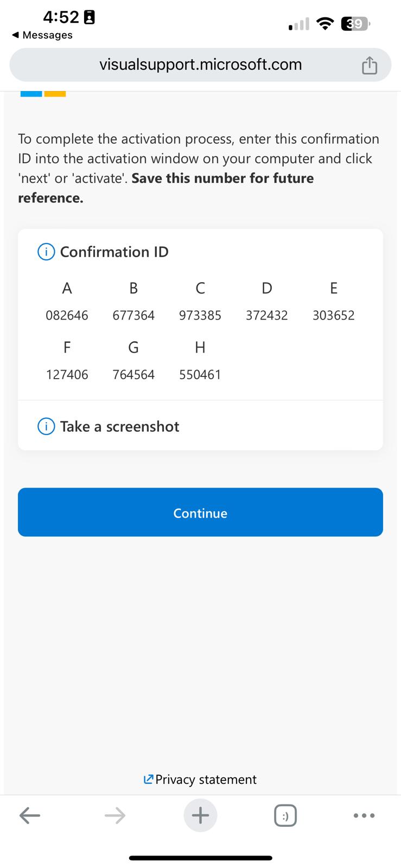
Task: Open the tab switcher icon
Action: (285, 815)
